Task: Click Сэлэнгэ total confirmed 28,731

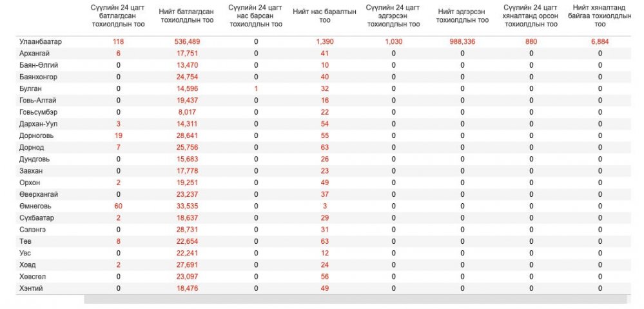Action: 188,230
